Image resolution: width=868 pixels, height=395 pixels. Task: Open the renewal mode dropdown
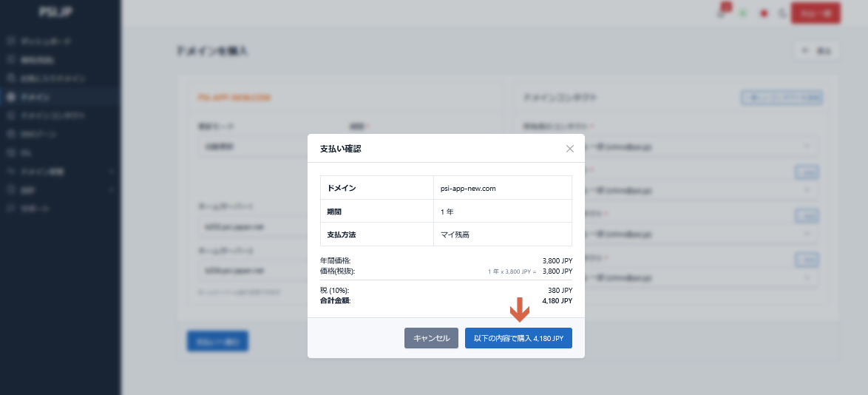(251, 146)
